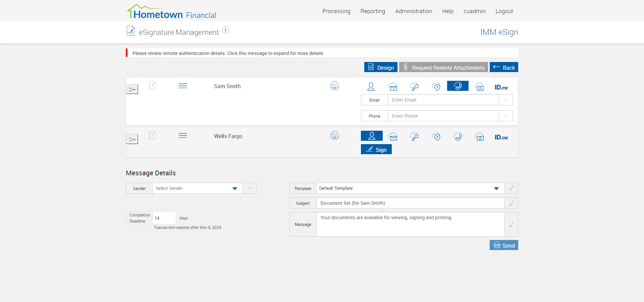Click the Hometown Financial logo

171,12
